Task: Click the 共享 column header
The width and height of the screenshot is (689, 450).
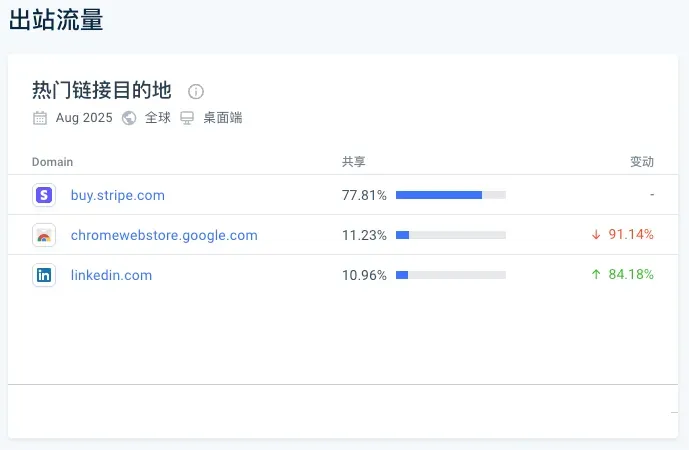Action: click(354, 162)
